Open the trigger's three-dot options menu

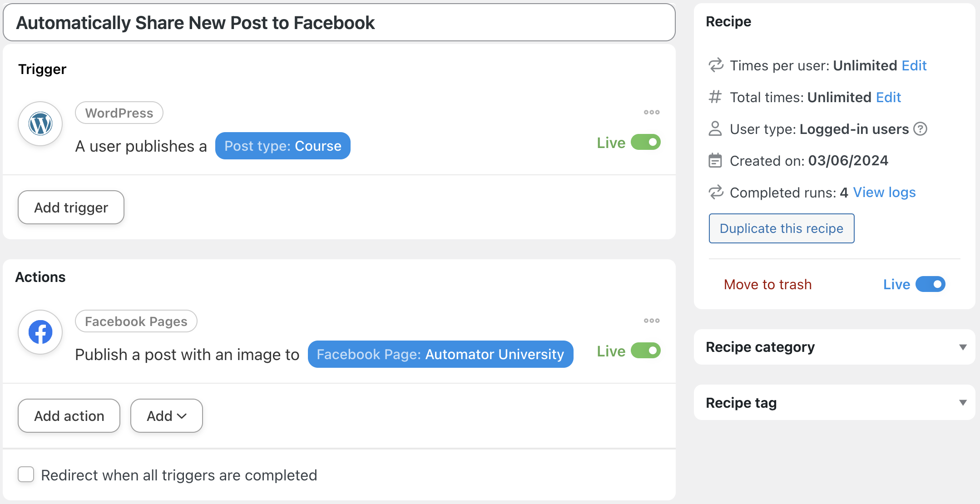(x=651, y=112)
